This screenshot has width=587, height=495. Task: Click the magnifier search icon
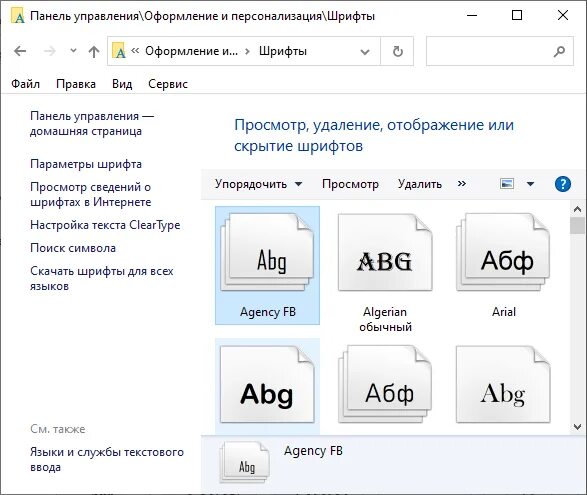559,51
